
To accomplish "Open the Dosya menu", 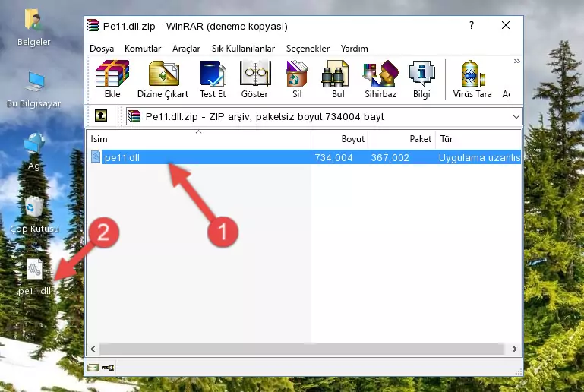I will coord(102,49).
